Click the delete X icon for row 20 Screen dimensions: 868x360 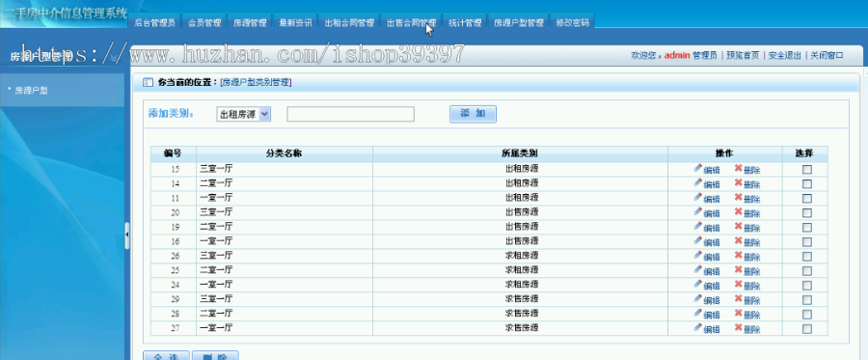[739, 211]
